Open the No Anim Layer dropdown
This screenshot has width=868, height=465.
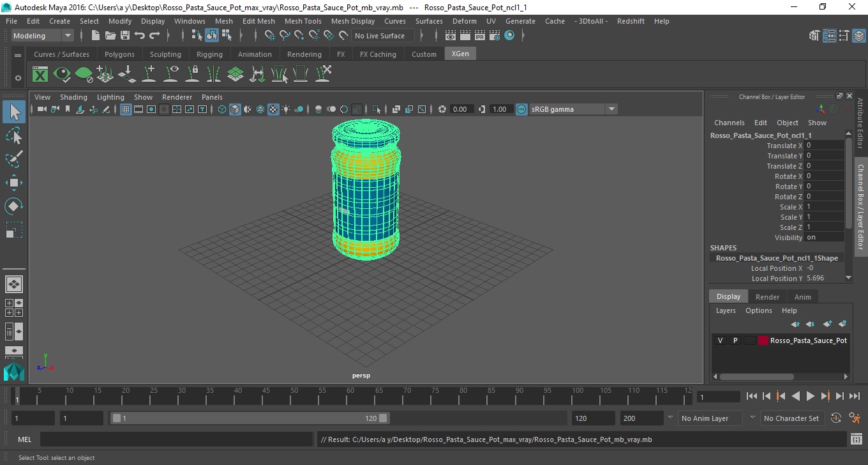pos(709,418)
